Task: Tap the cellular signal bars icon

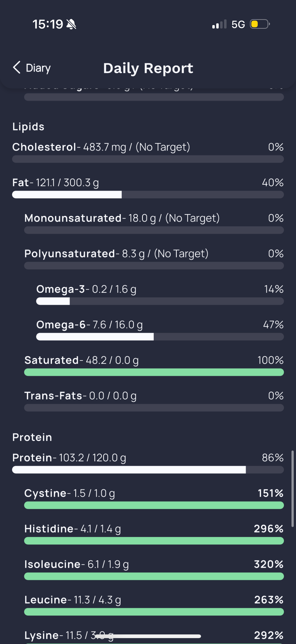Action: [219, 24]
